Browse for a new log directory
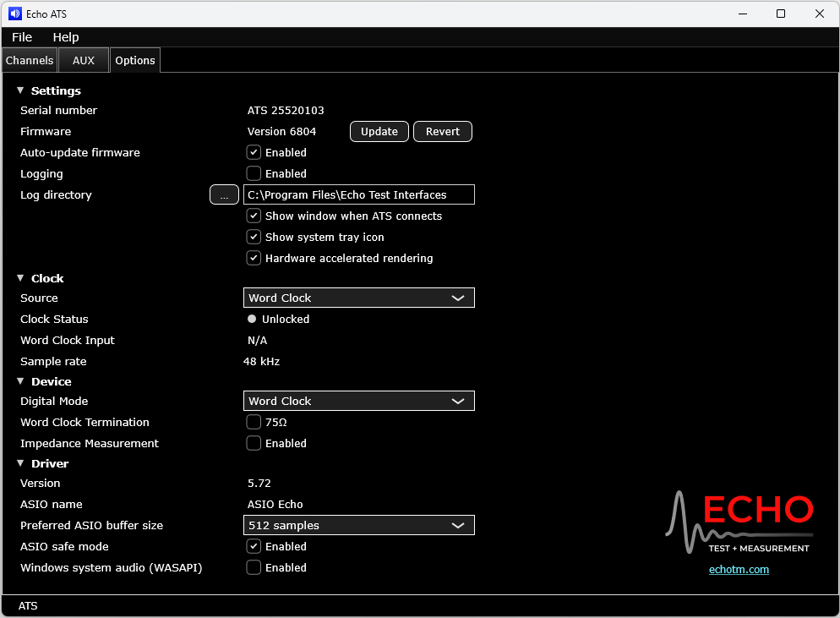This screenshot has height=618, width=840. [224, 194]
